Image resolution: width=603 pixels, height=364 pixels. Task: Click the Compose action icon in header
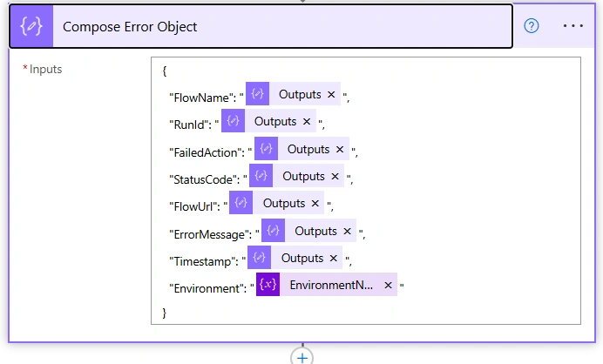point(31,26)
